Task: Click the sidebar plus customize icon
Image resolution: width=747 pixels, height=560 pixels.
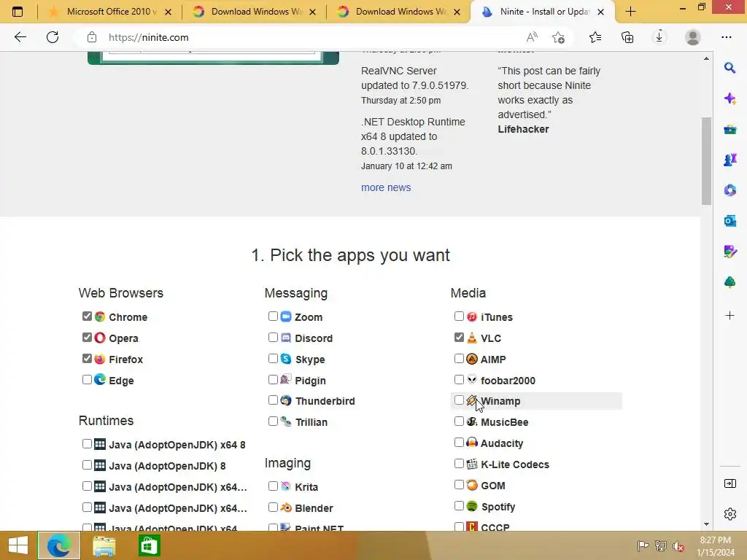Action: 729,315
